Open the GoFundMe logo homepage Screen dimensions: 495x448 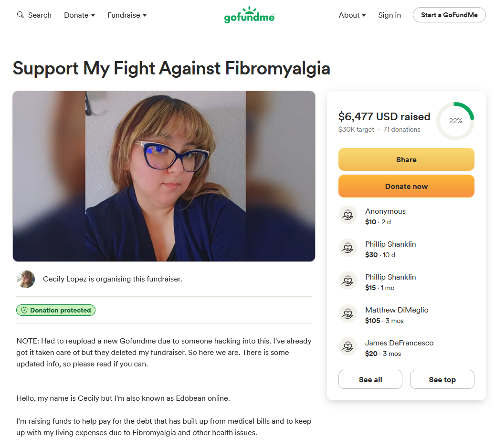click(249, 15)
